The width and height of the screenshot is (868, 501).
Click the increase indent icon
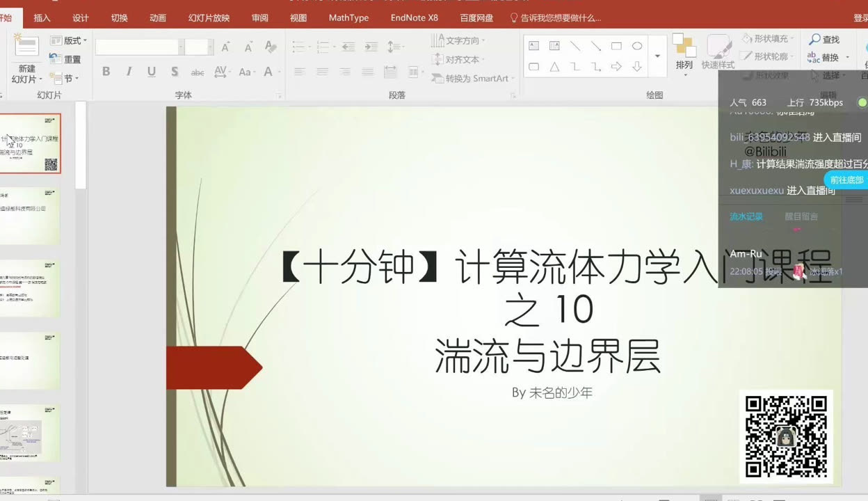(x=370, y=47)
